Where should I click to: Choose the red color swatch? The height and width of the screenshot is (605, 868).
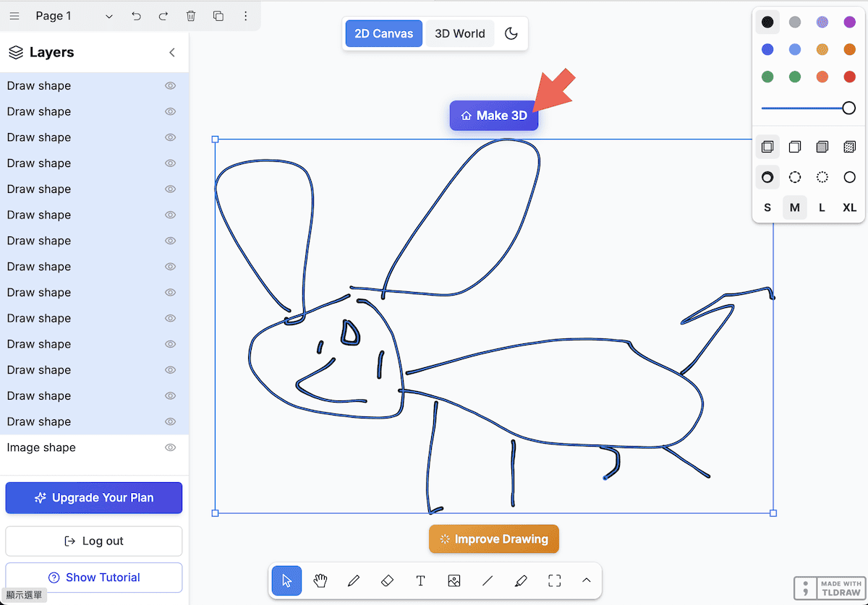pos(849,77)
